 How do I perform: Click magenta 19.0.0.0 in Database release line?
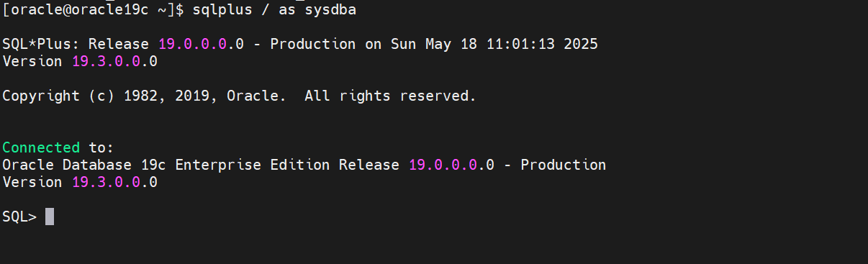(443, 165)
